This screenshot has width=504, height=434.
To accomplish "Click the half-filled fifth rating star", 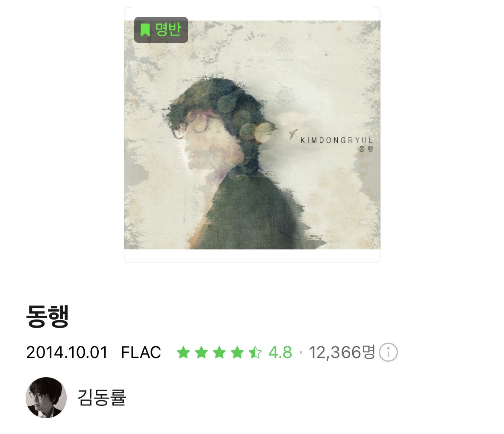I will pyautogui.click(x=255, y=352).
